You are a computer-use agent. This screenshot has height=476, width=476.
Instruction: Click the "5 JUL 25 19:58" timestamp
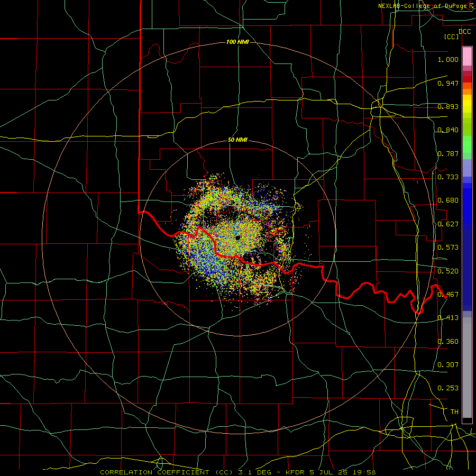coord(343,472)
